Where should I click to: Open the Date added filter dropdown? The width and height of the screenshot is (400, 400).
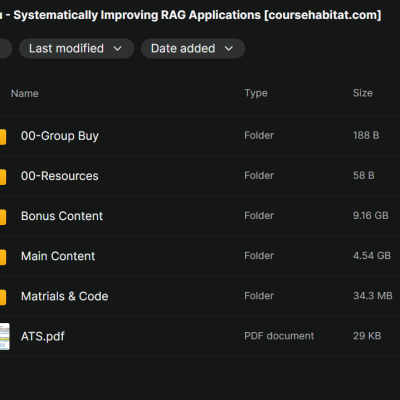193,49
